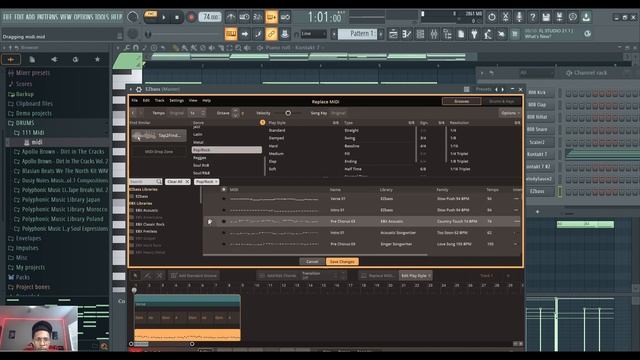
Task: Open the Polyphonic Music Library Japan folder
Action: [x=60, y=200]
